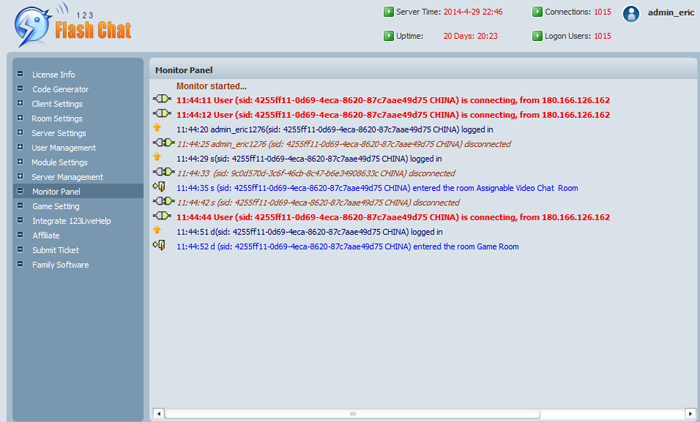Select Client Settings menu item

[x=57, y=104]
